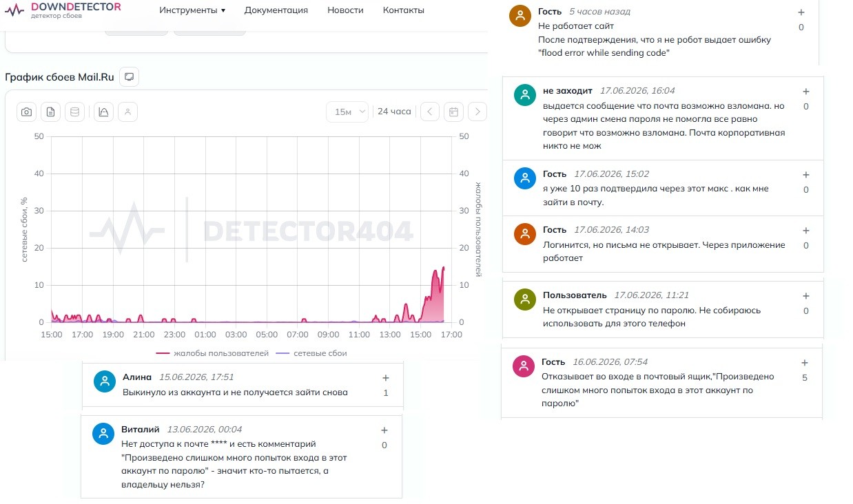Click the name Виталий

click(141, 429)
